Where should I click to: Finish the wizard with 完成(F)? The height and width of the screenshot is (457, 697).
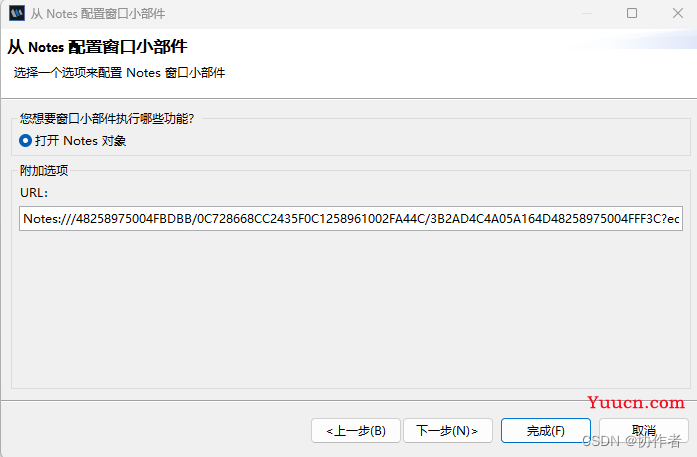click(x=546, y=431)
